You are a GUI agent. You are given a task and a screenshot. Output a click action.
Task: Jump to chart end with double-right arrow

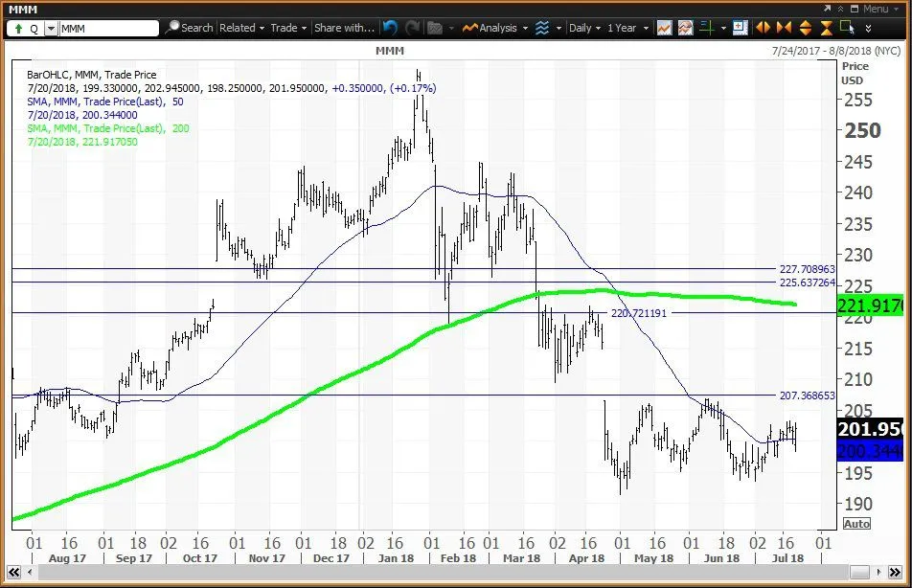click(895, 573)
